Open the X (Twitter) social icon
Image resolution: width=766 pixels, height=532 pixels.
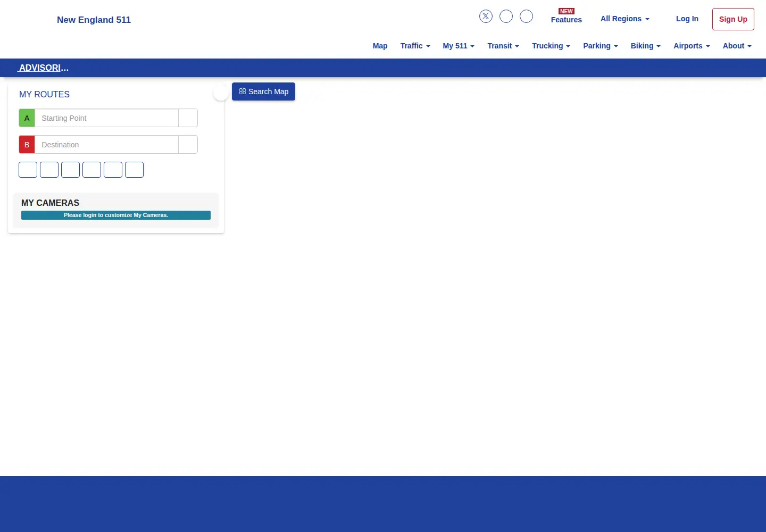point(486,16)
